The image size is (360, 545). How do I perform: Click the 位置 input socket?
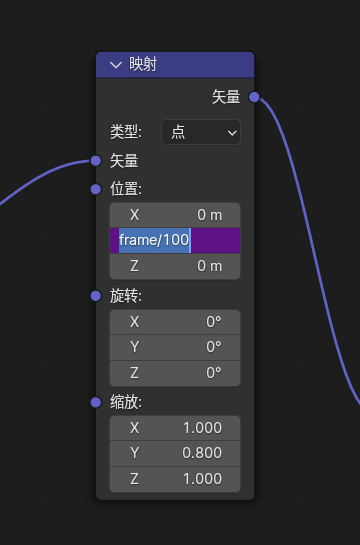click(x=96, y=189)
